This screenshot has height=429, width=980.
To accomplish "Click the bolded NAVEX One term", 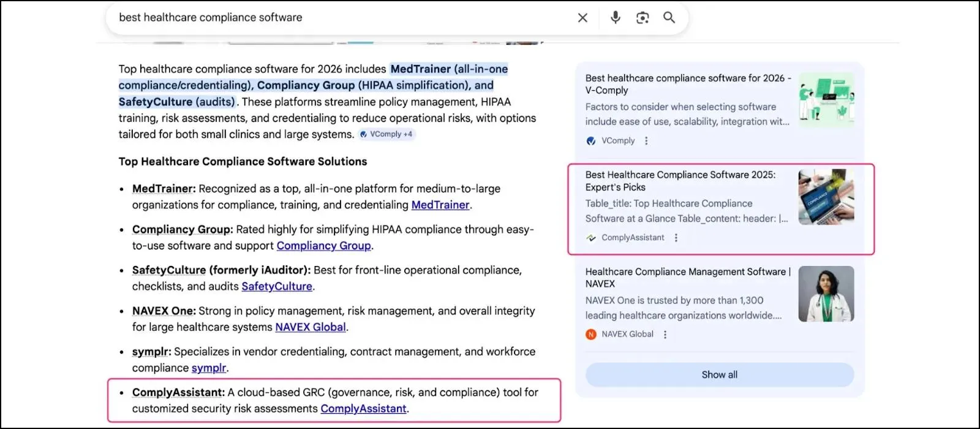I will (x=164, y=311).
